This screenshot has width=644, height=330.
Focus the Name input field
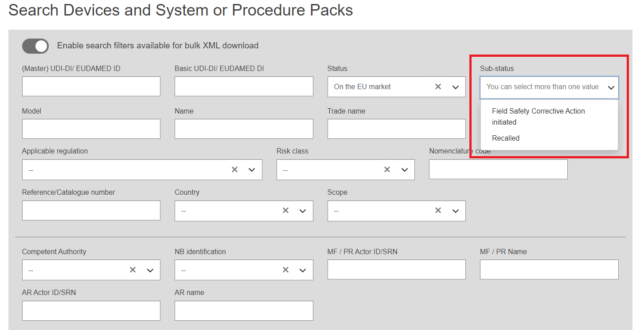[244, 129]
